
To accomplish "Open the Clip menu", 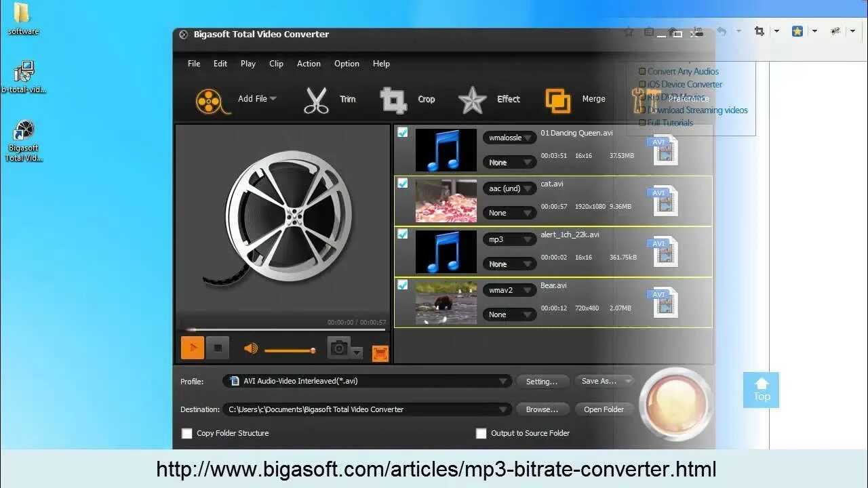I will [x=276, y=64].
